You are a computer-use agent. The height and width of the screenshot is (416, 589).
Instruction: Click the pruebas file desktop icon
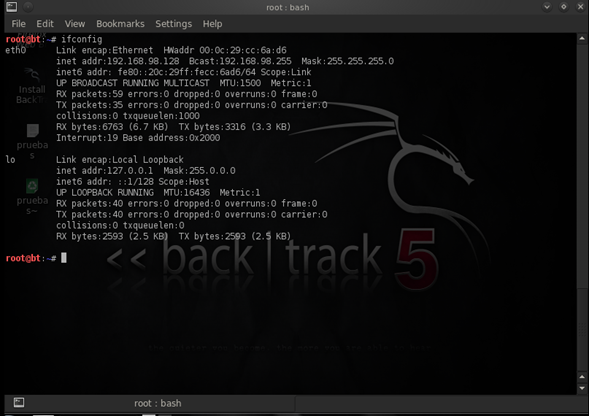32,142
